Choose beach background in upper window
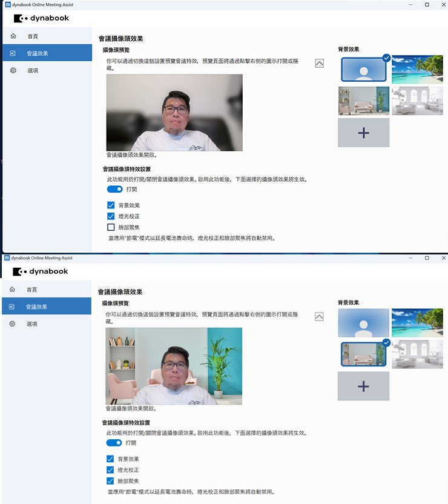The image size is (448, 504). (x=417, y=70)
